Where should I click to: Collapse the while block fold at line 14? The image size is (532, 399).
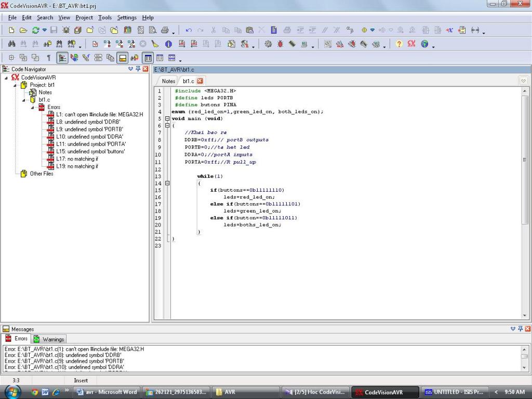tap(167, 183)
